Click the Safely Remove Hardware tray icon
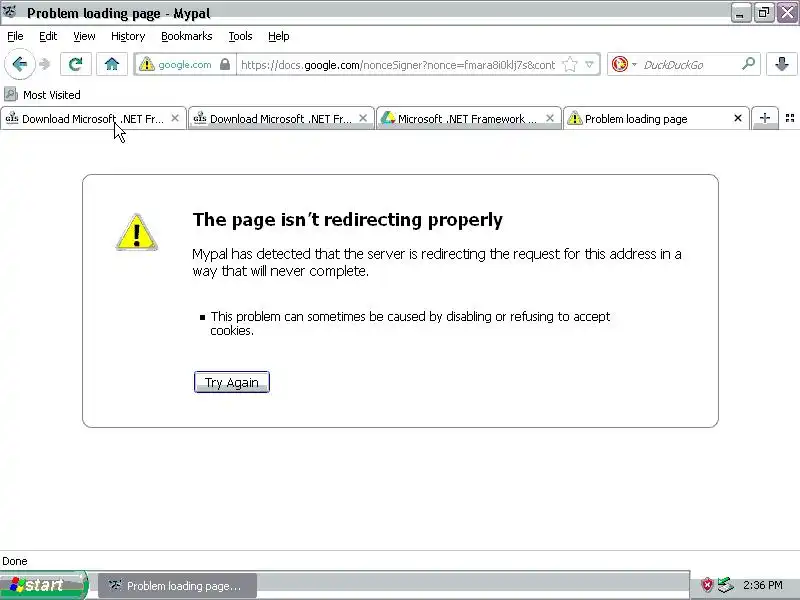Image resolution: width=800 pixels, height=600 pixels. 725,585
